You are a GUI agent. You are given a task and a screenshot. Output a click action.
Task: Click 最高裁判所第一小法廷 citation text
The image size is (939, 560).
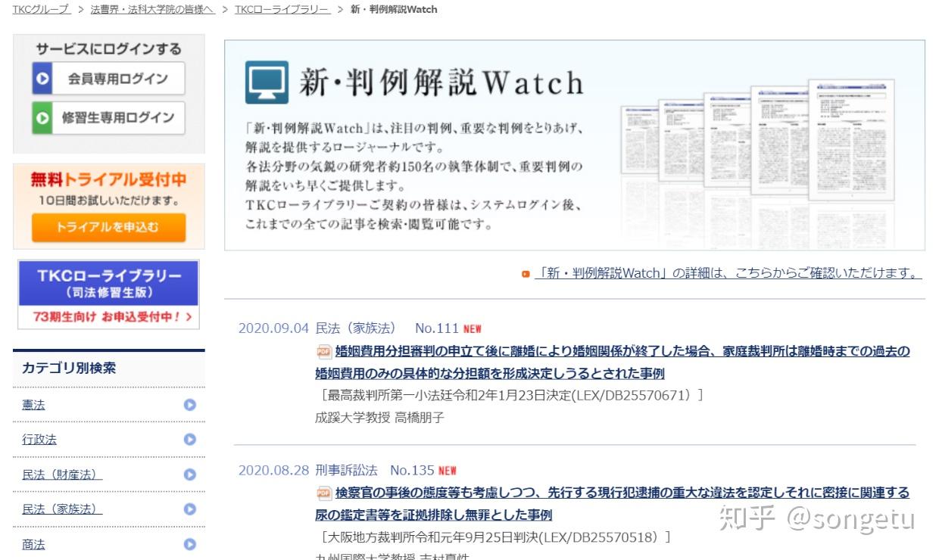pyautogui.click(x=510, y=395)
